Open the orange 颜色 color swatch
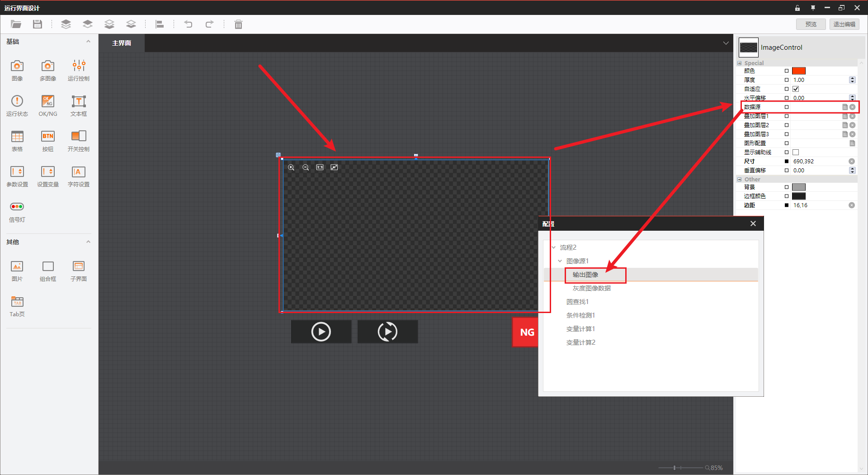 [799, 71]
